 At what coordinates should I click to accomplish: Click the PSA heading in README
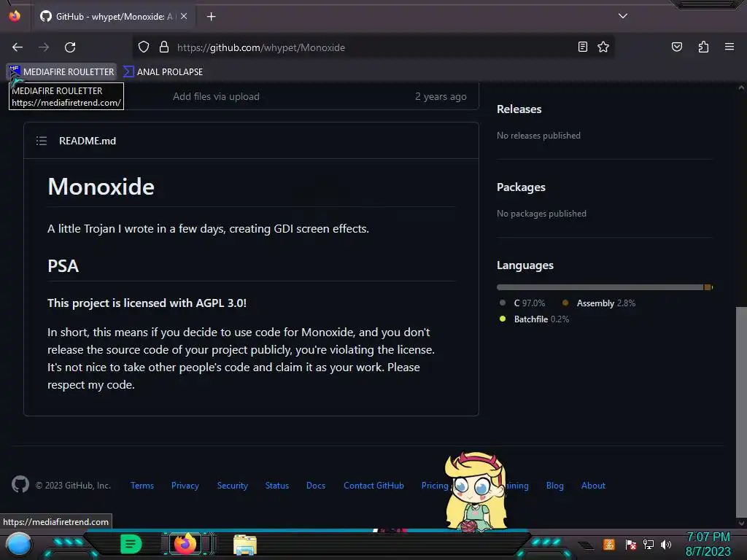pyautogui.click(x=63, y=265)
